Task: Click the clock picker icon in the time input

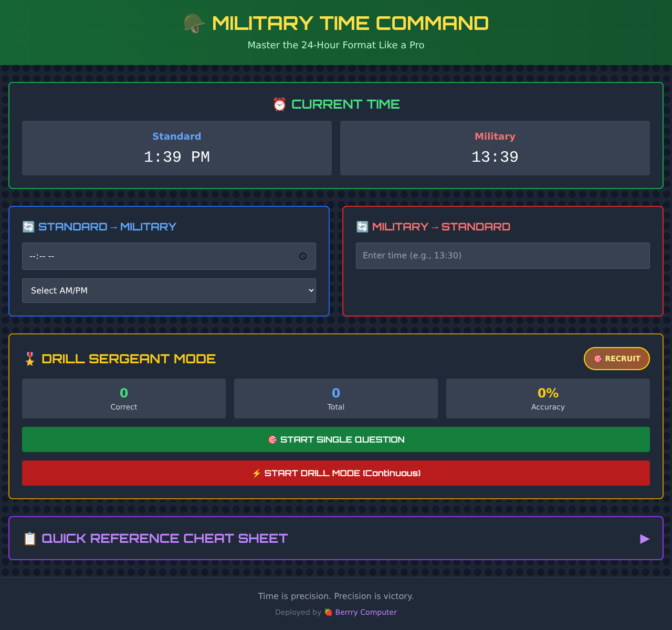Action: click(x=303, y=256)
